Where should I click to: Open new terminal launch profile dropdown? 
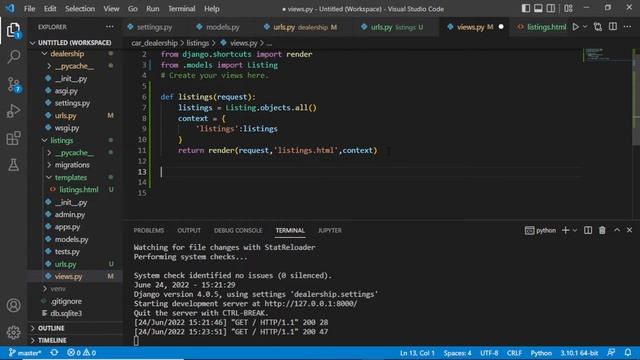pyautogui.click(x=575, y=230)
